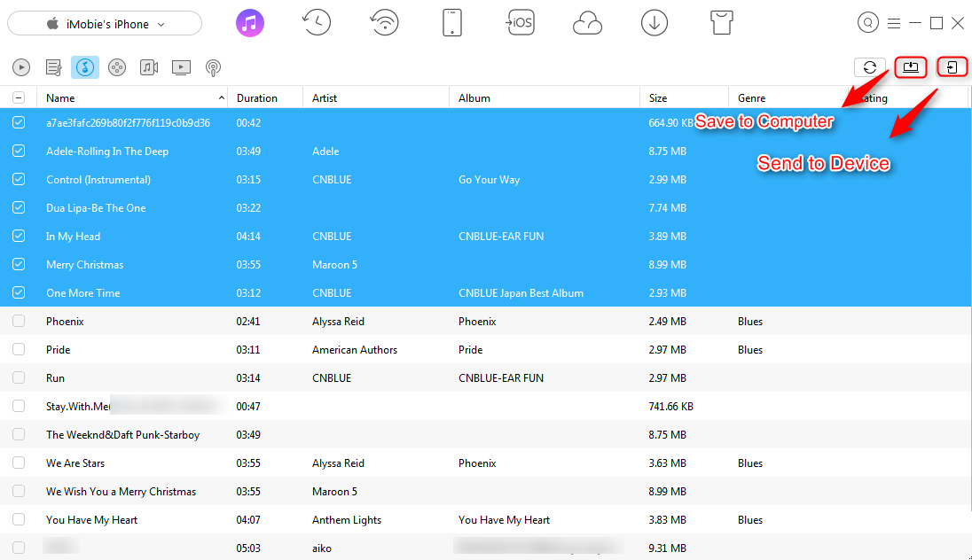Screen dimensions: 972x560
Task: Open the music library category icon
Action: click(250, 24)
